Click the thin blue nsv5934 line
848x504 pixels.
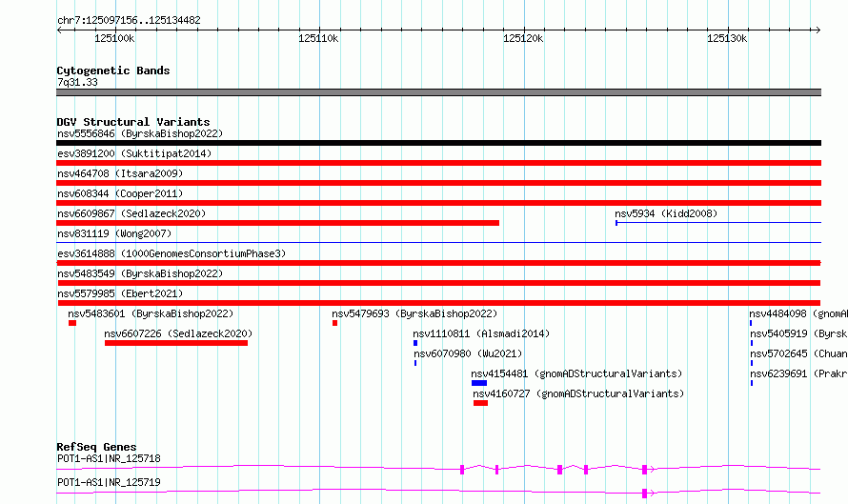point(718,222)
